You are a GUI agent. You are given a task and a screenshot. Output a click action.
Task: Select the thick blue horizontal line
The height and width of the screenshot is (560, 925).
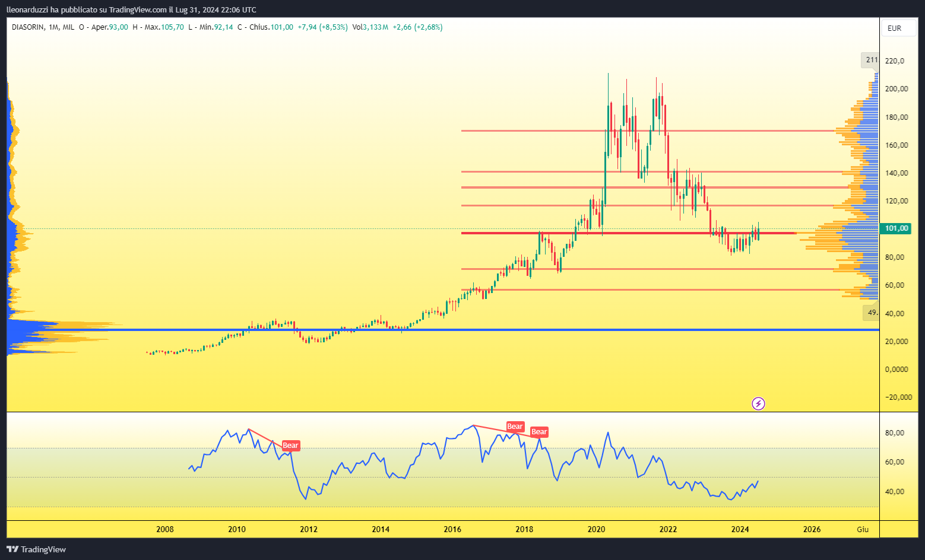pyautogui.click(x=443, y=330)
